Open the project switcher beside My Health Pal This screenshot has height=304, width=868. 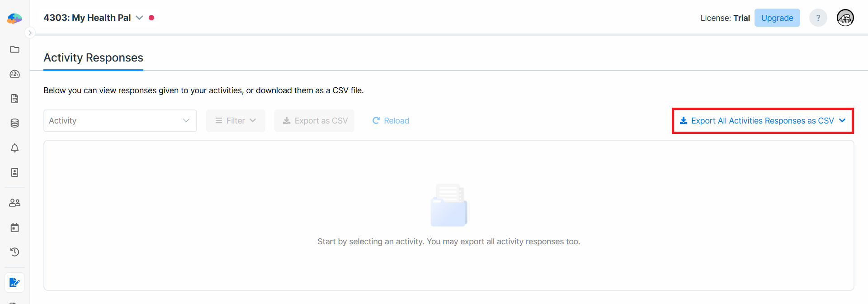tap(139, 18)
